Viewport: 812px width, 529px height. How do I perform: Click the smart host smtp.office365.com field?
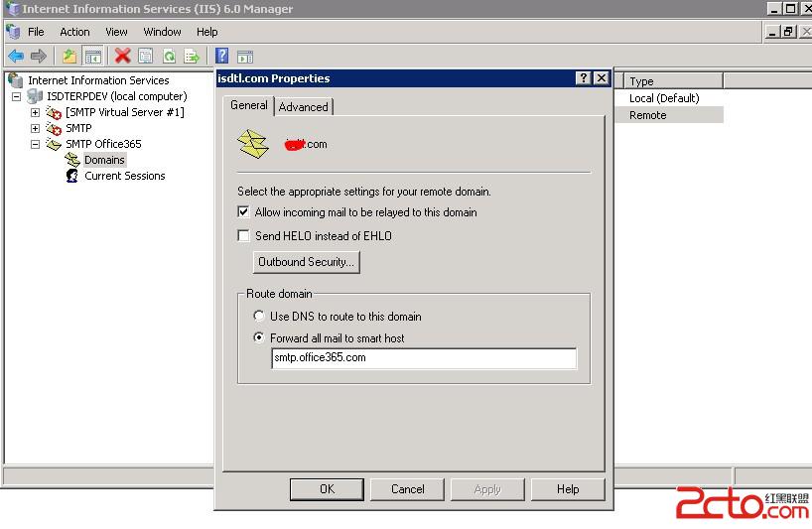click(424, 358)
